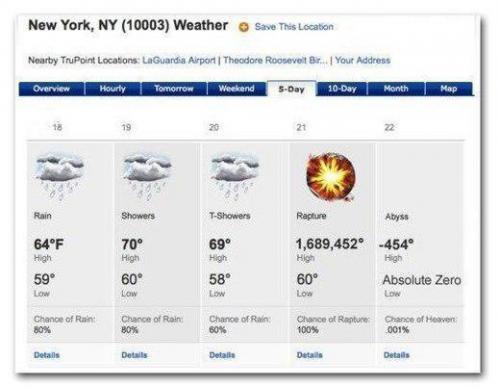Open the Overview tab

52,89
